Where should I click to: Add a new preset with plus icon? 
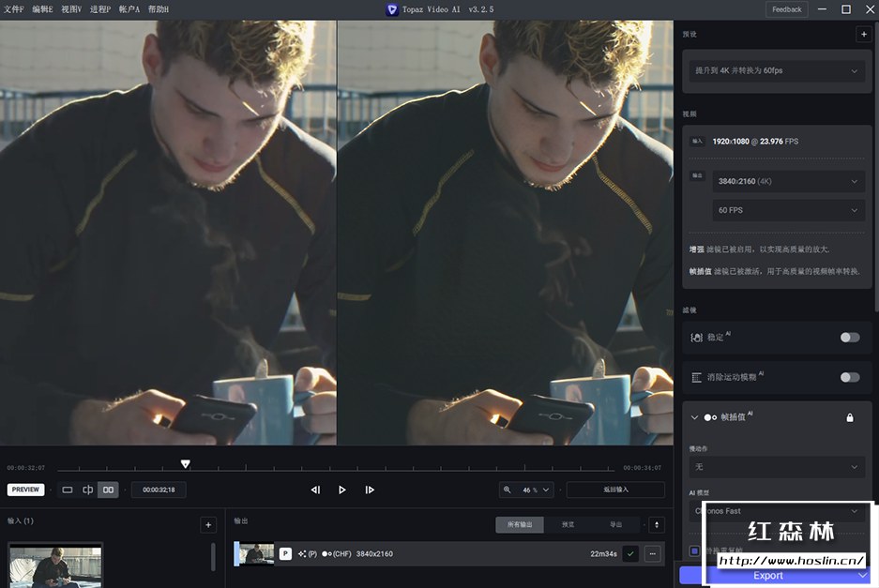[863, 34]
